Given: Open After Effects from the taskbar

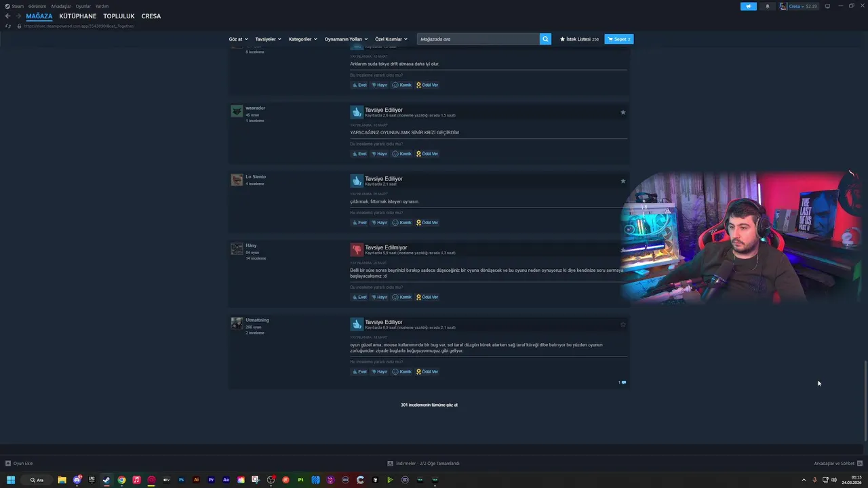Looking at the screenshot, I should point(226,480).
